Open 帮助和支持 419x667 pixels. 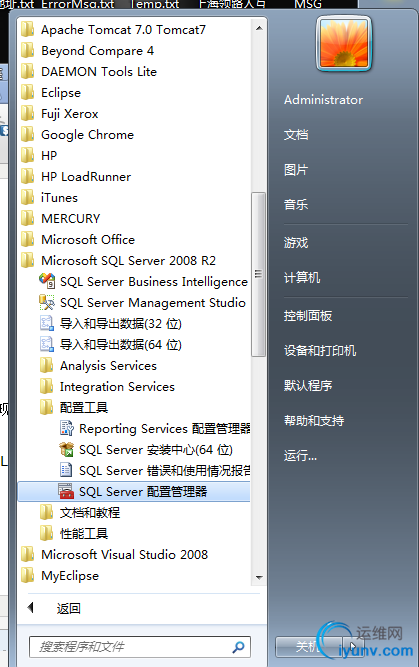314,421
